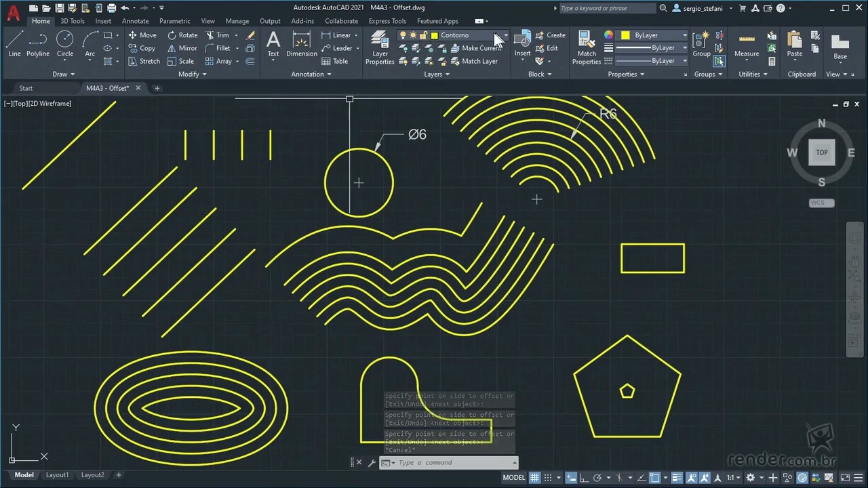Open the annotation scale 1:1 dropdown

click(x=734, y=477)
